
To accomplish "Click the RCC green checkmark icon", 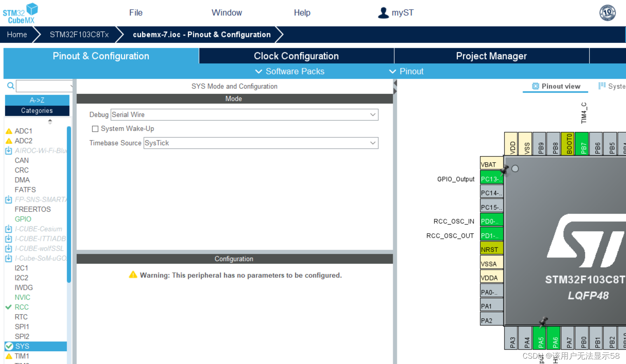I will coord(8,307).
